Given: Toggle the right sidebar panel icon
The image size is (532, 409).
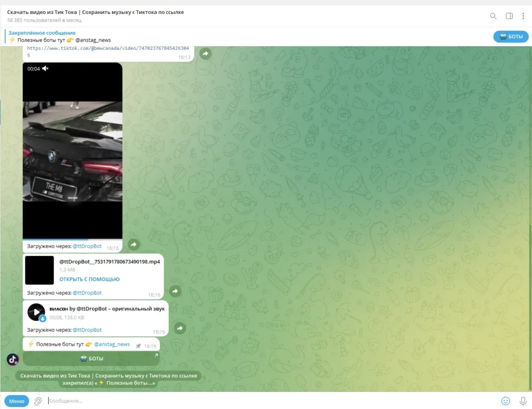Looking at the screenshot, I should (x=509, y=16).
